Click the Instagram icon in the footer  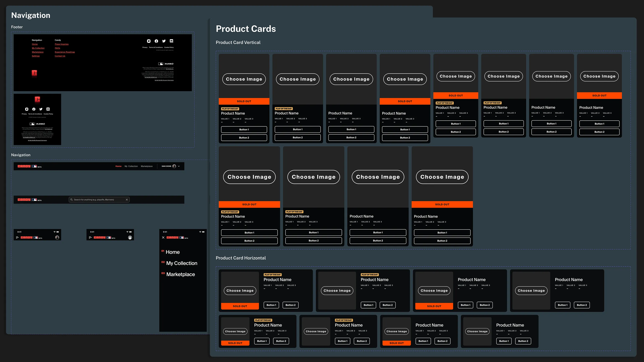pyautogui.click(x=149, y=41)
